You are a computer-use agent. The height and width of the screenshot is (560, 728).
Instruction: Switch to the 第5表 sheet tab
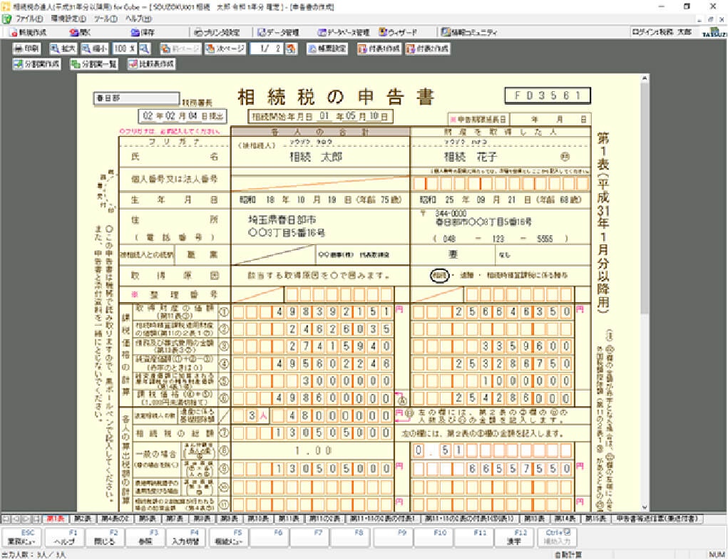coord(147,519)
